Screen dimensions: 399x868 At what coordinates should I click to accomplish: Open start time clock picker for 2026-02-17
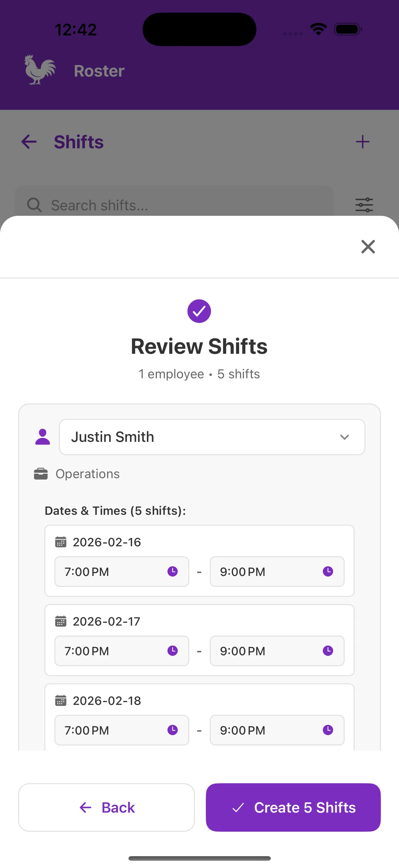tap(173, 651)
